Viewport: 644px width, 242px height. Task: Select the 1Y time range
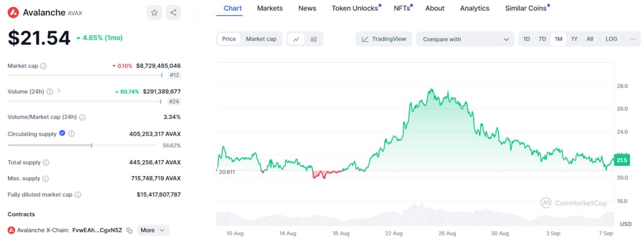(x=574, y=39)
